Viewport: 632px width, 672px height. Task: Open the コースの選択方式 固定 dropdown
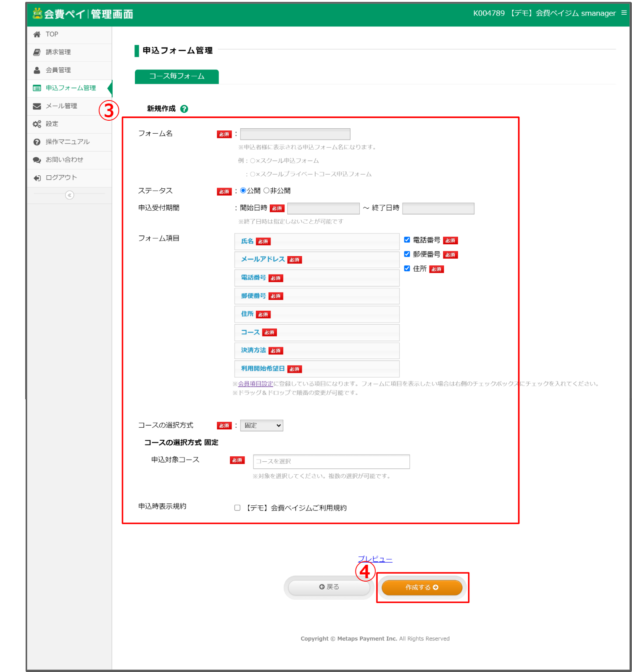point(262,426)
